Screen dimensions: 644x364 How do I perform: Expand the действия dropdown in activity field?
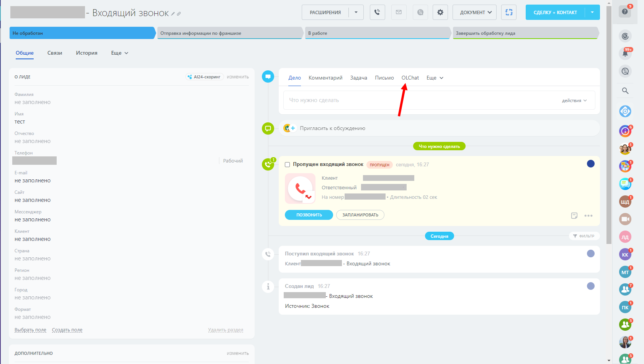pyautogui.click(x=574, y=101)
